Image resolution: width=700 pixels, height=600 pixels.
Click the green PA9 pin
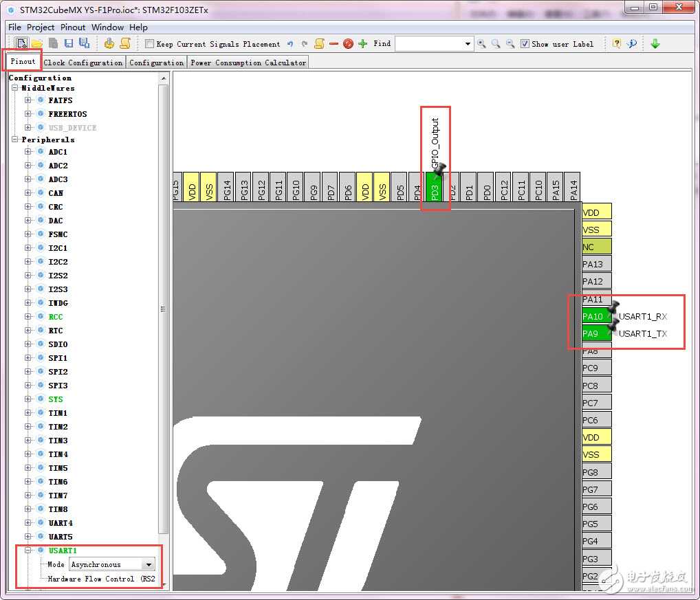(596, 334)
